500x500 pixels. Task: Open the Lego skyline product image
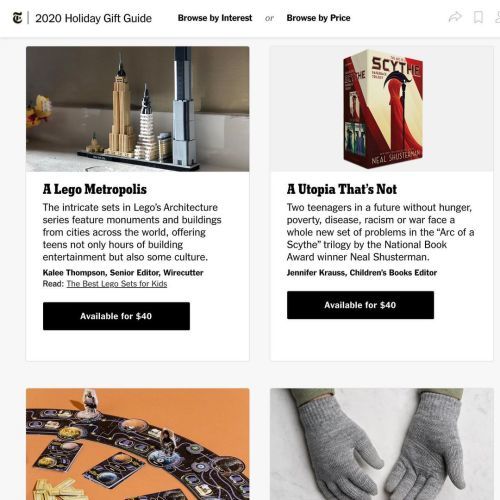point(138,109)
